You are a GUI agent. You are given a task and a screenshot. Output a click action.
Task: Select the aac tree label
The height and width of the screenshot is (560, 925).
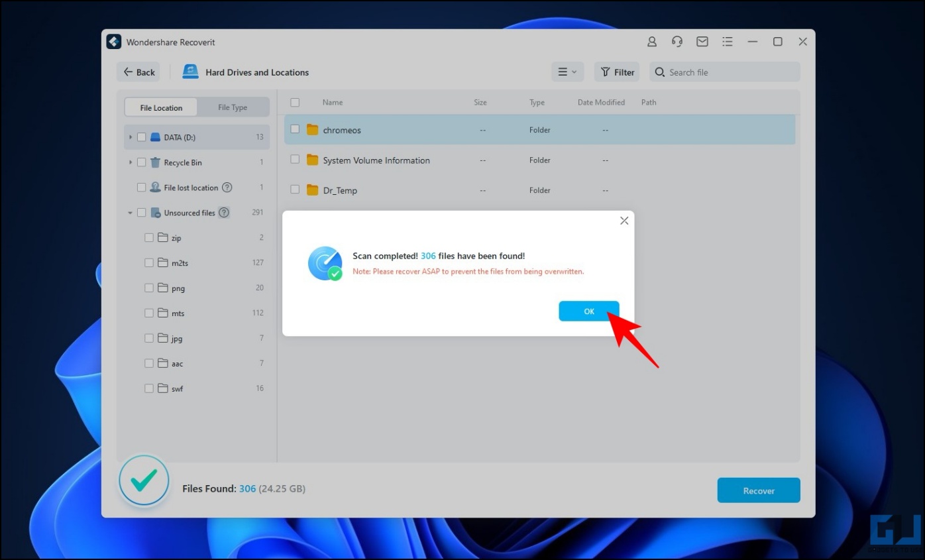(177, 364)
